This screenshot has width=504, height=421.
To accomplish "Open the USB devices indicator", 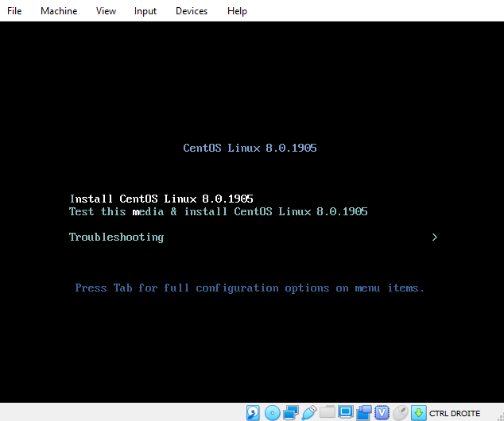I will pyautogui.click(x=308, y=412).
